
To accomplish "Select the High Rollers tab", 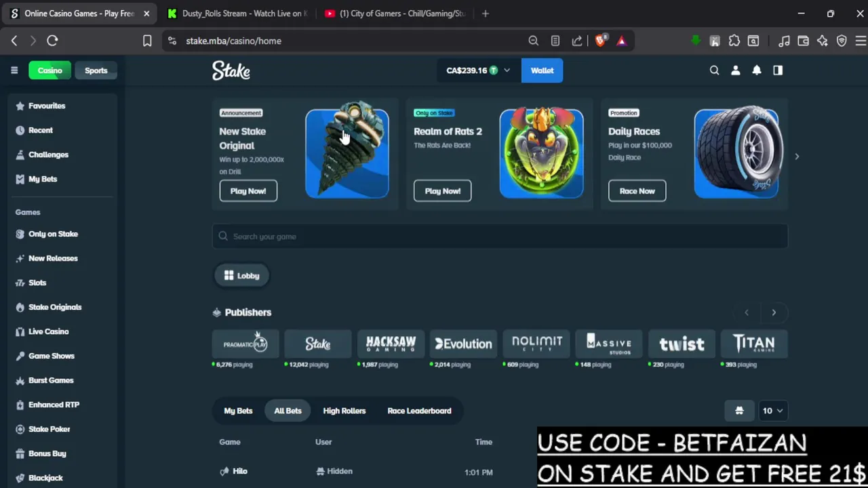I will [x=344, y=411].
